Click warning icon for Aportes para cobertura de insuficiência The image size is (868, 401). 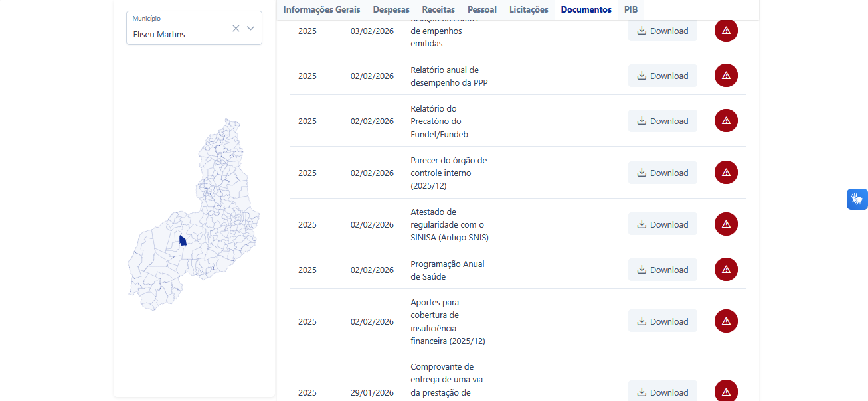tap(726, 321)
